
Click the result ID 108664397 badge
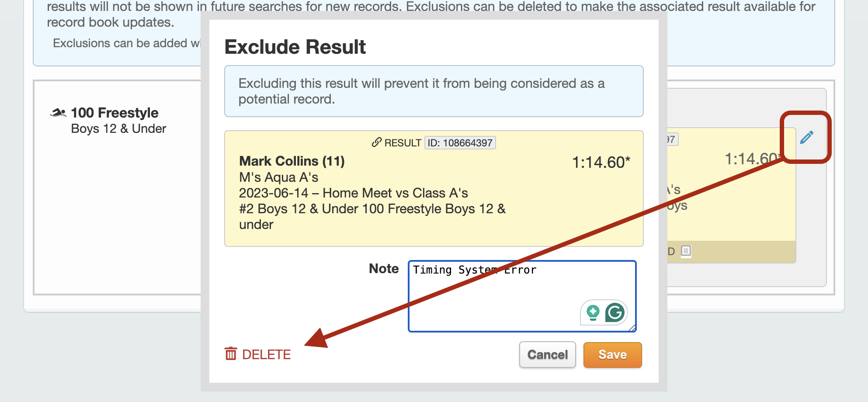(x=460, y=143)
